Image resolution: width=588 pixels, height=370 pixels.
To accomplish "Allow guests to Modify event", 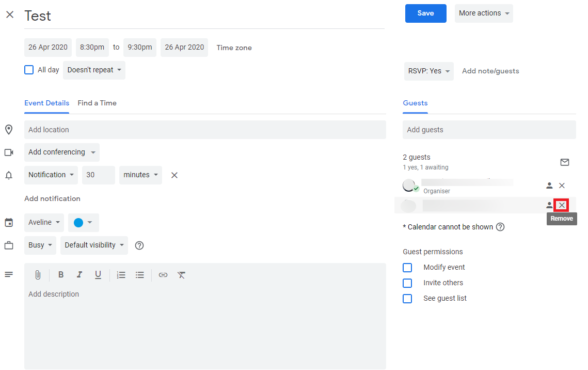I will [407, 267].
